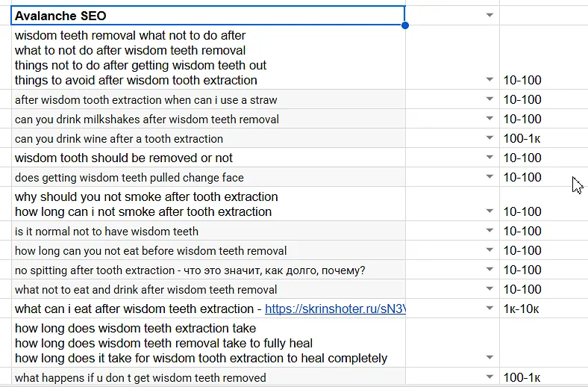Open dropdown arrow in Avalanche SEO header row

[490, 16]
